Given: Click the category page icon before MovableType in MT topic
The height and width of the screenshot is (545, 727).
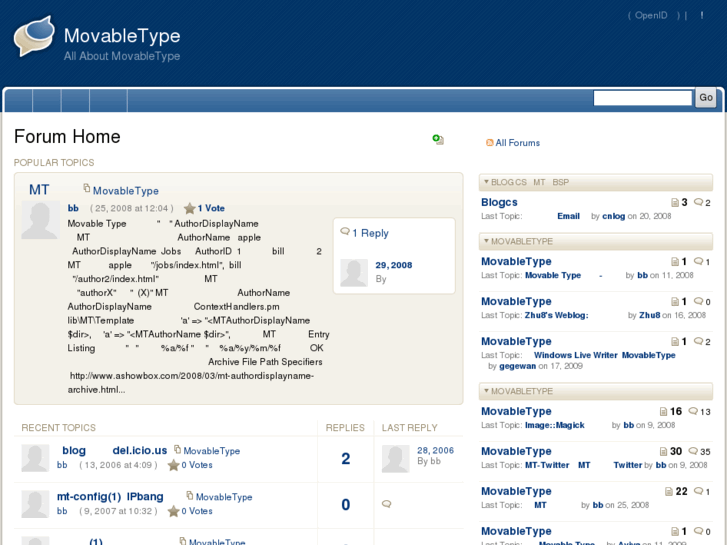Looking at the screenshot, I should [87, 188].
